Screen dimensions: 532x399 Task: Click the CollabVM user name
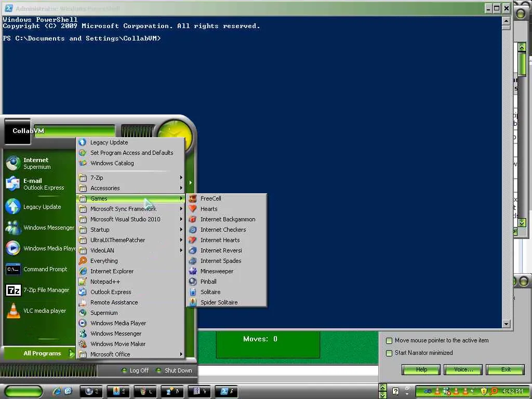(28, 131)
